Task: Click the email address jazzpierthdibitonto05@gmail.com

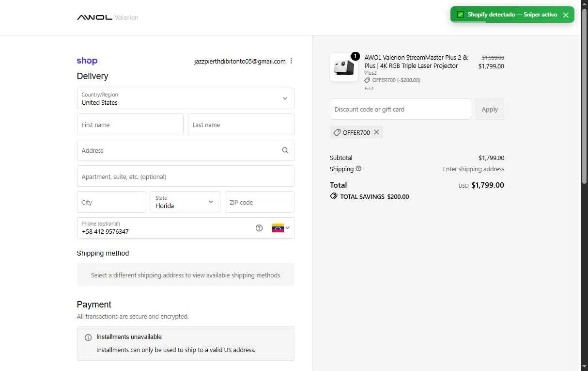Action: point(240,61)
